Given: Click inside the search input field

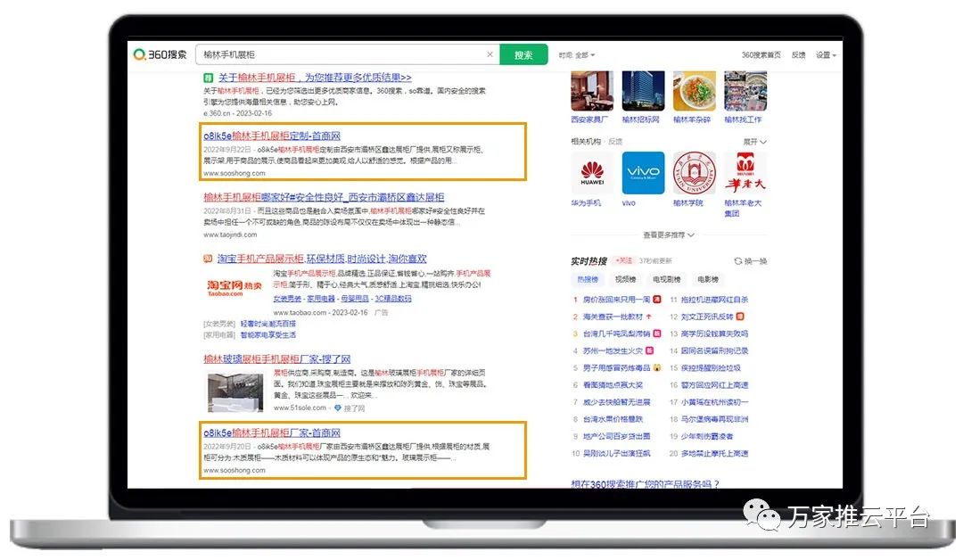Looking at the screenshot, I should coord(339,54).
